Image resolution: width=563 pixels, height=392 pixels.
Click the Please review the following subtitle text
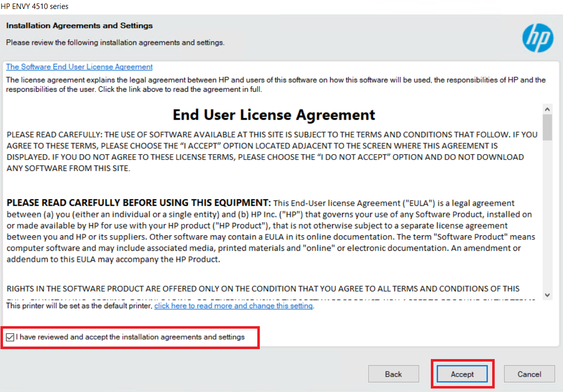pos(115,42)
